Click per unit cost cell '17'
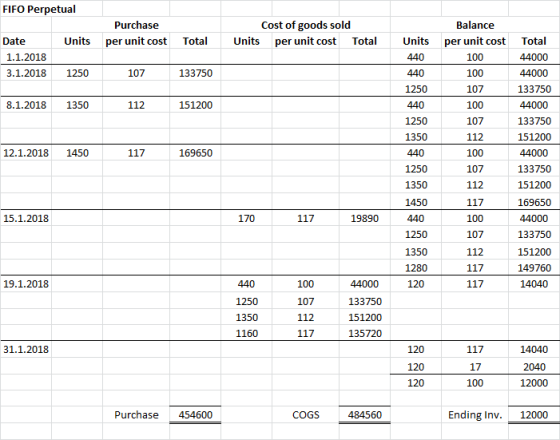 (475, 367)
